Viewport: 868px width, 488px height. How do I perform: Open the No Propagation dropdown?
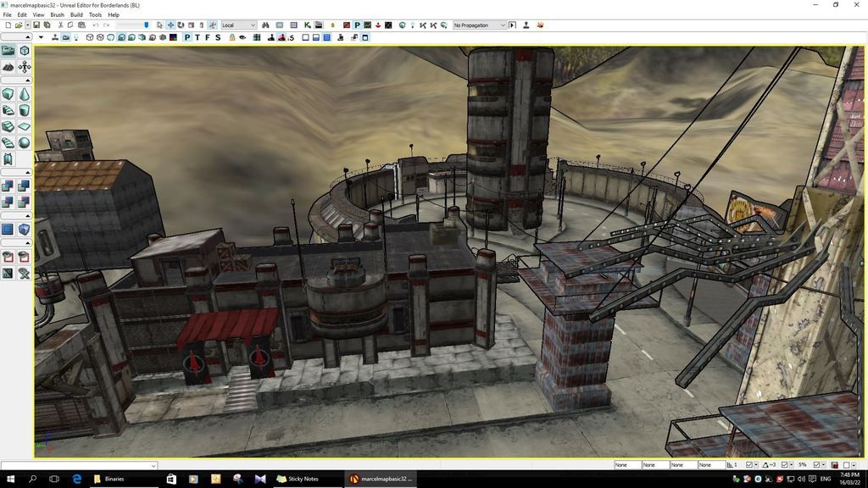[480, 25]
